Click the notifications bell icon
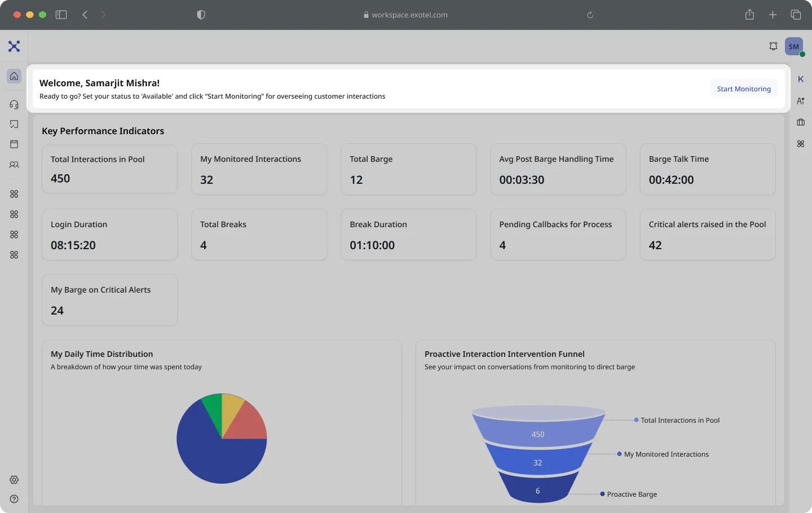 pos(774,46)
